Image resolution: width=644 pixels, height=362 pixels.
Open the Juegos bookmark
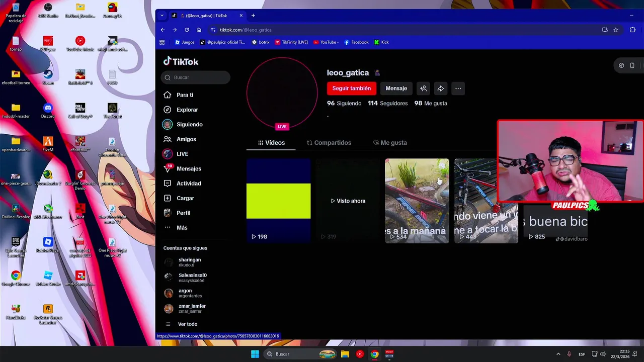(x=185, y=42)
